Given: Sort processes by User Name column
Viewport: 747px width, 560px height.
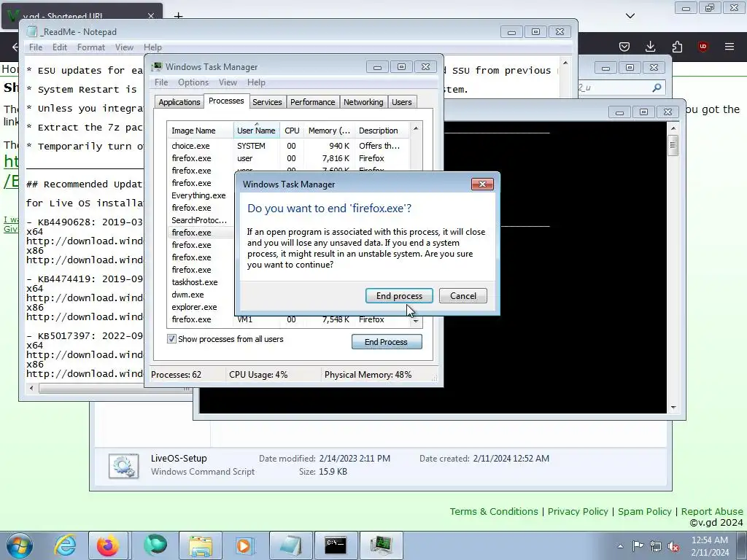Looking at the screenshot, I should (256, 131).
